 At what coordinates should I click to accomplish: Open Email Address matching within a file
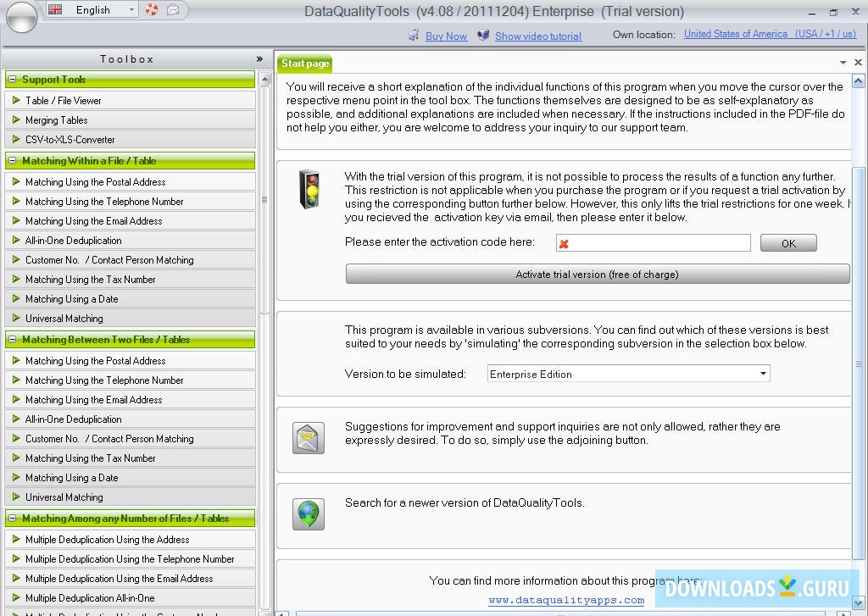coord(130,221)
